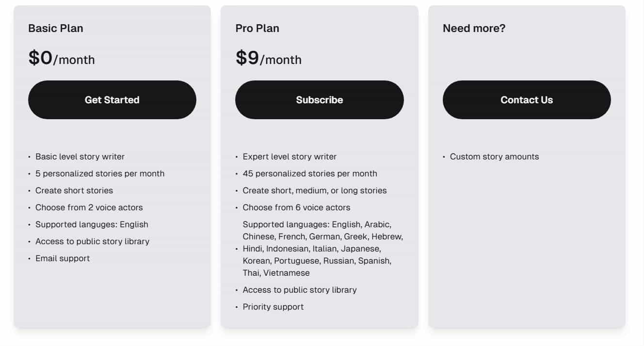Click the $9/month price
Image resolution: width=644 pixels, height=346 pixels.
pyautogui.click(x=269, y=59)
